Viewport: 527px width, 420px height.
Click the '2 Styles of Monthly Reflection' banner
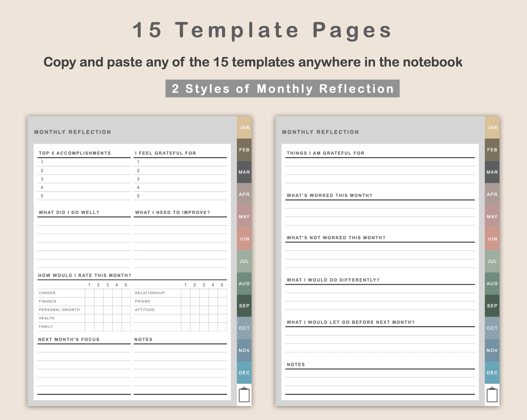tap(282, 89)
